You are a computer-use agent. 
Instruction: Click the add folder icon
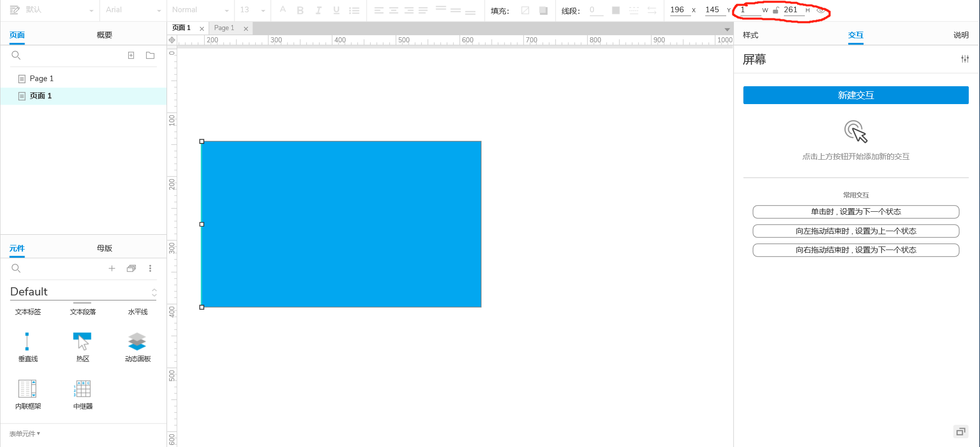click(150, 55)
